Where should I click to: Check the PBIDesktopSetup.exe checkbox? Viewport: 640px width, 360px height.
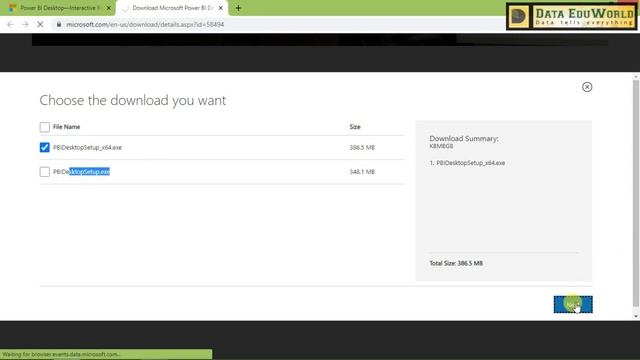(x=44, y=172)
